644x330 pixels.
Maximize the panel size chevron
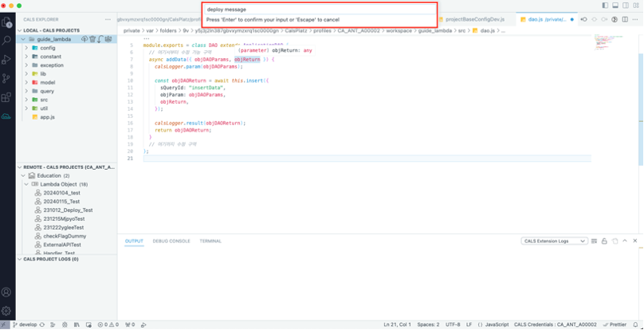625,242
